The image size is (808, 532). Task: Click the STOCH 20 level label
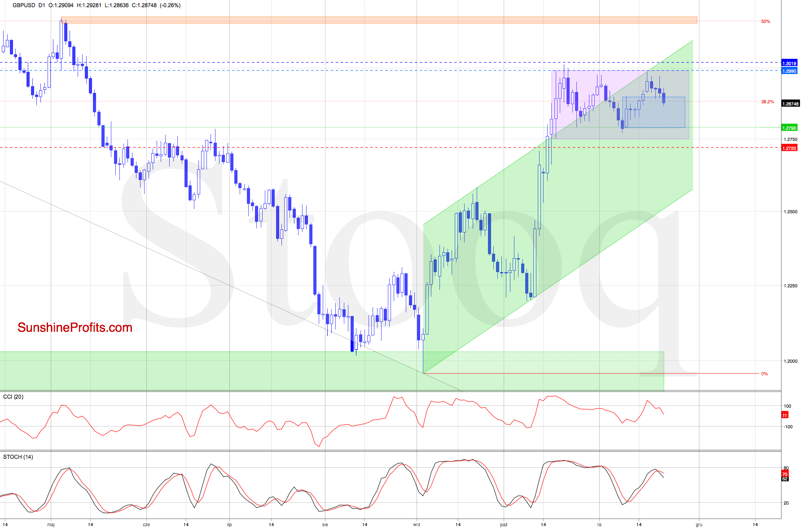point(786,503)
